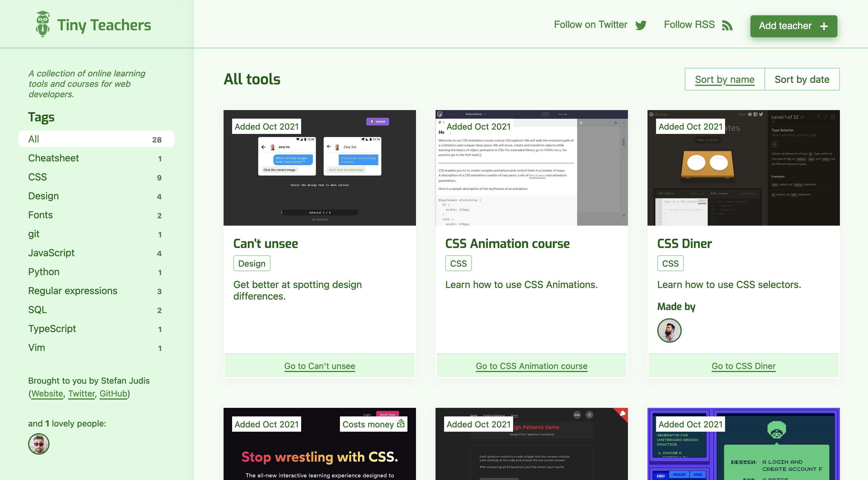Filter by the git tag
The height and width of the screenshot is (480, 868).
[x=97, y=233]
